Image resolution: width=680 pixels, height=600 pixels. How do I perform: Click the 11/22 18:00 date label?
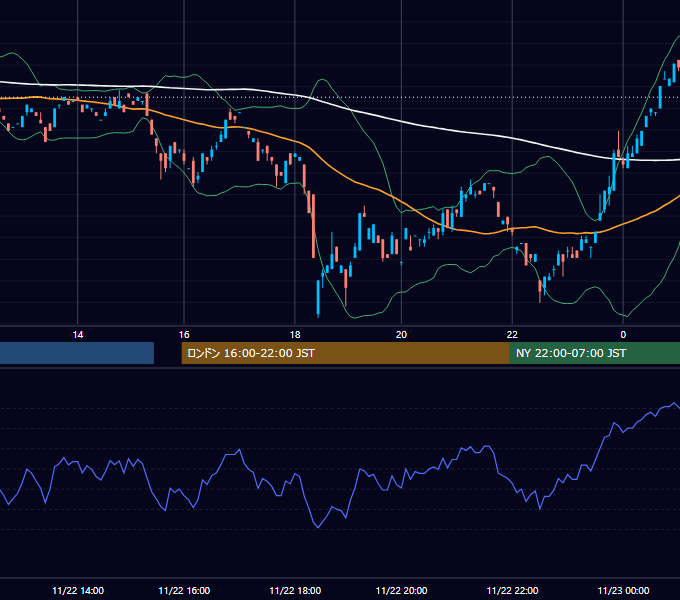[x=295, y=590]
